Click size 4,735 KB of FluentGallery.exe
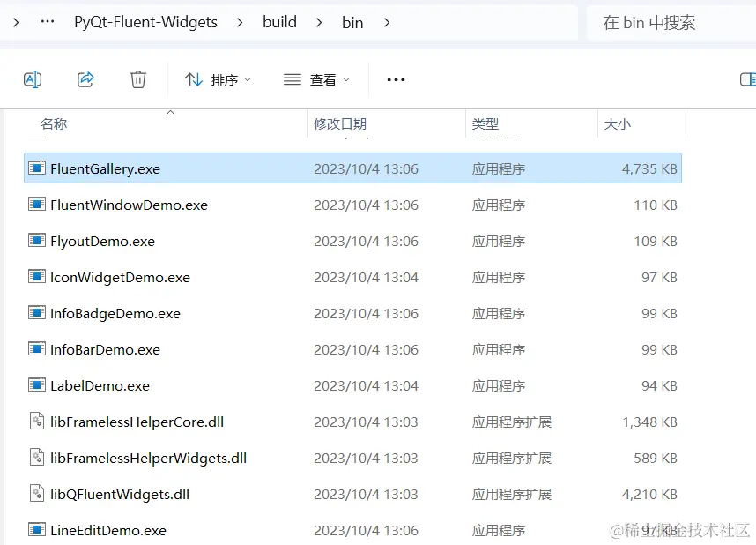Viewport: 756px width, 545px height. tap(649, 169)
